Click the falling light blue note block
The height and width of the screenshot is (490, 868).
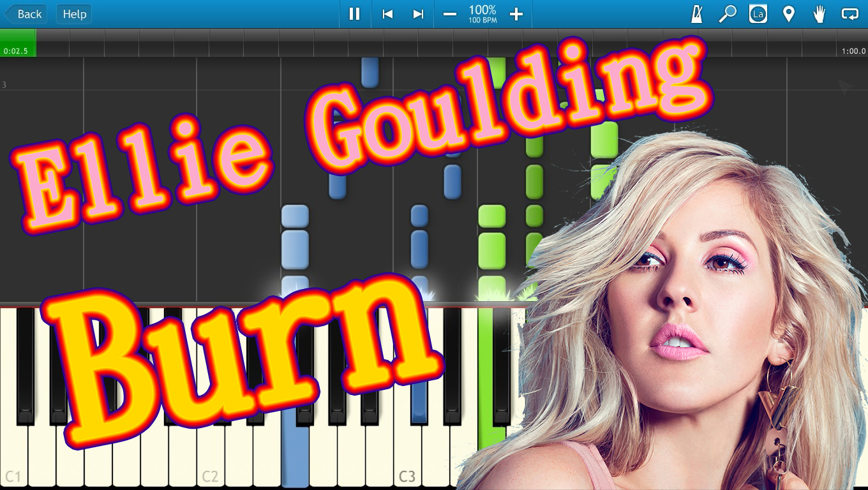(x=295, y=249)
